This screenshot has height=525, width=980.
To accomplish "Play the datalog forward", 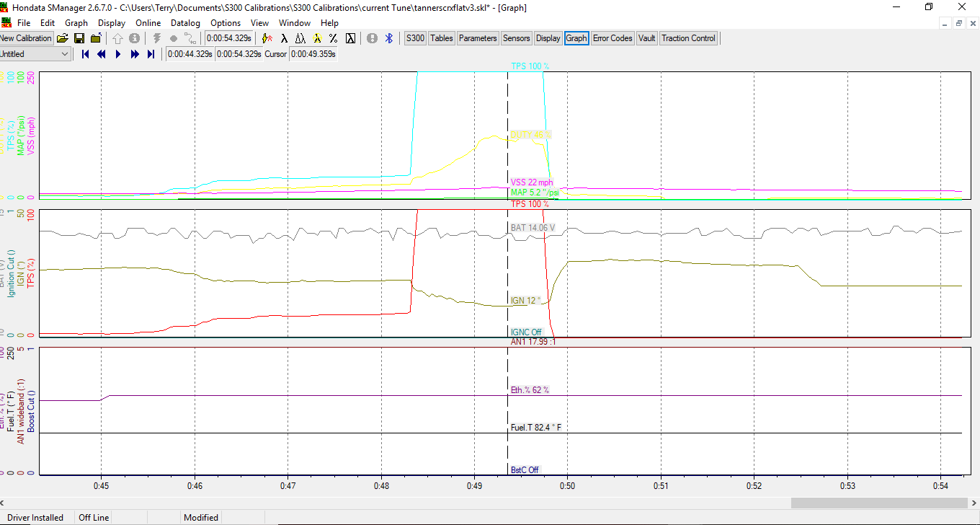I will [118, 54].
